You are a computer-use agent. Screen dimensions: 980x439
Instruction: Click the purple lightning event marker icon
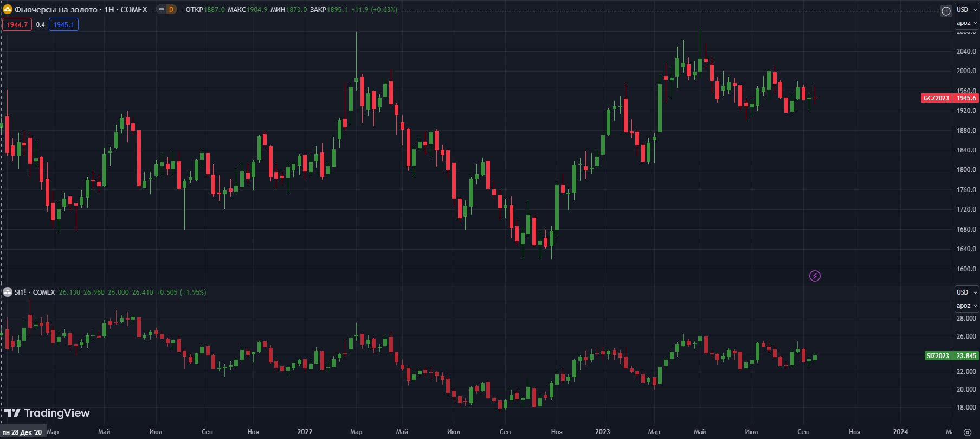(815, 276)
